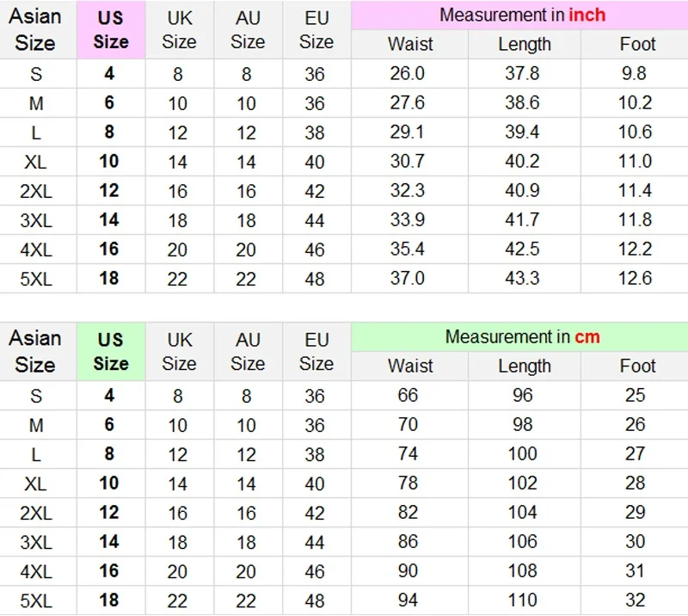Screen dimensions: 688x616
Task: Select the 66 waist value in cm table
Action: coord(408,395)
